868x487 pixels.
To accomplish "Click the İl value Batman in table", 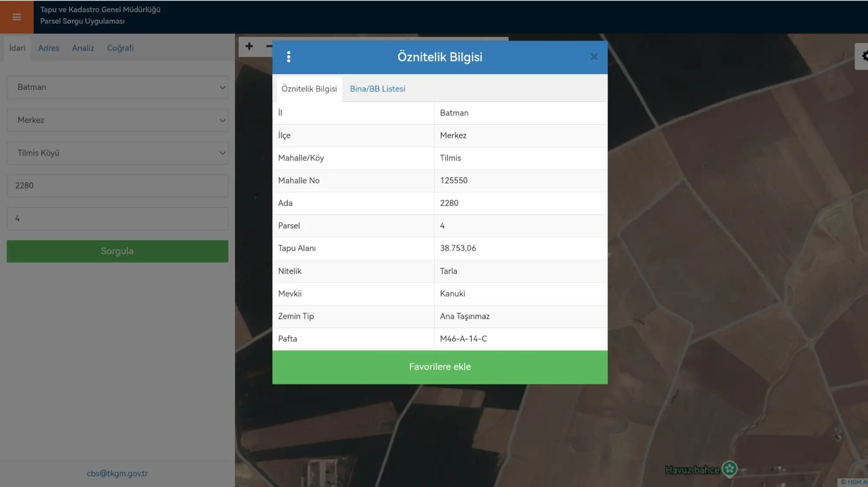I will [454, 113].
